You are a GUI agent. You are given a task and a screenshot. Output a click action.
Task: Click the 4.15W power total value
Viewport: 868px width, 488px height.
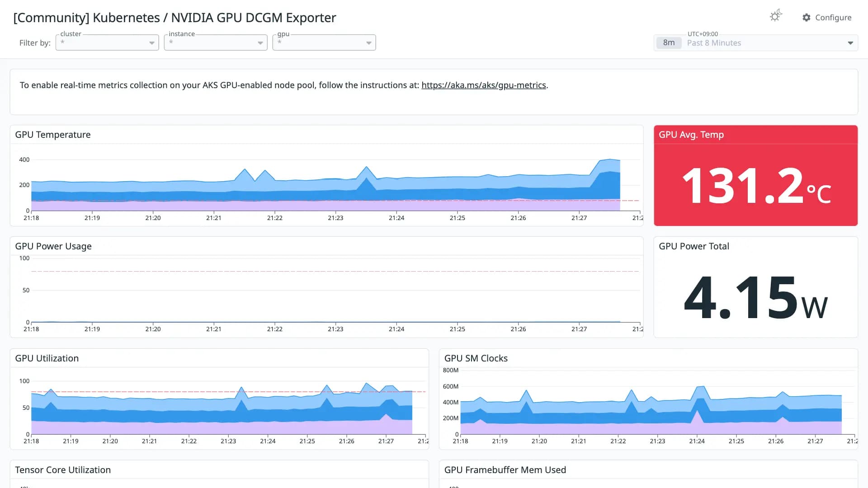point(756,297)
